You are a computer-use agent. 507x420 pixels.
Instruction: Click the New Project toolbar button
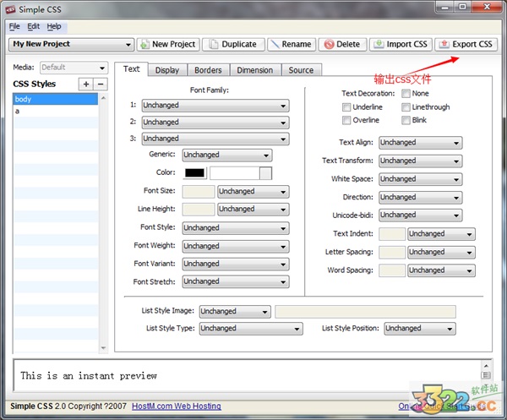(168, 44)
